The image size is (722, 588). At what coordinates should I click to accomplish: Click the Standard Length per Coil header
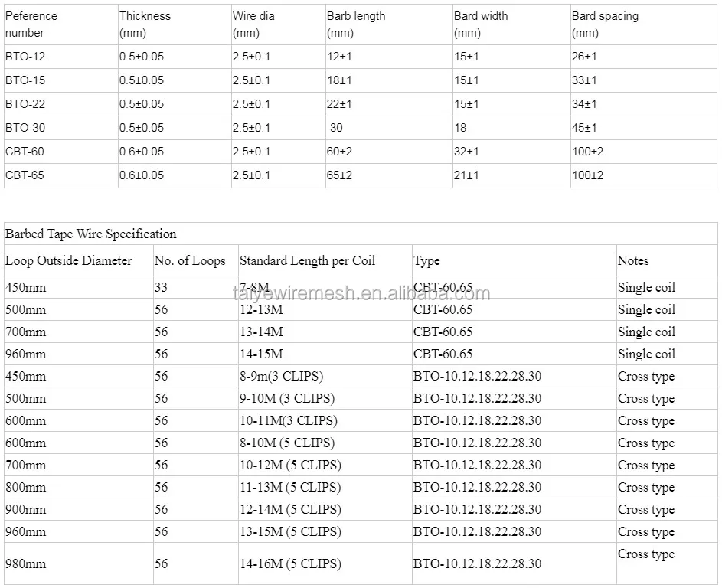308,260
